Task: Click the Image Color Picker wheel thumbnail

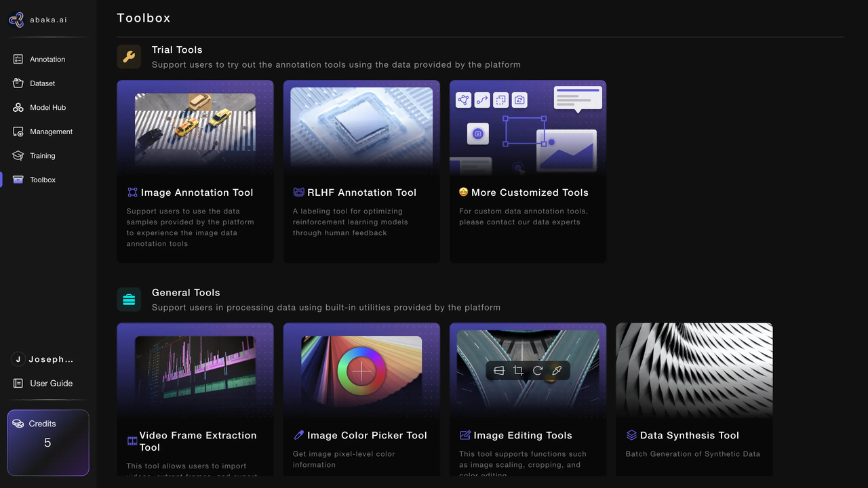Action: (x=361, y=371)
